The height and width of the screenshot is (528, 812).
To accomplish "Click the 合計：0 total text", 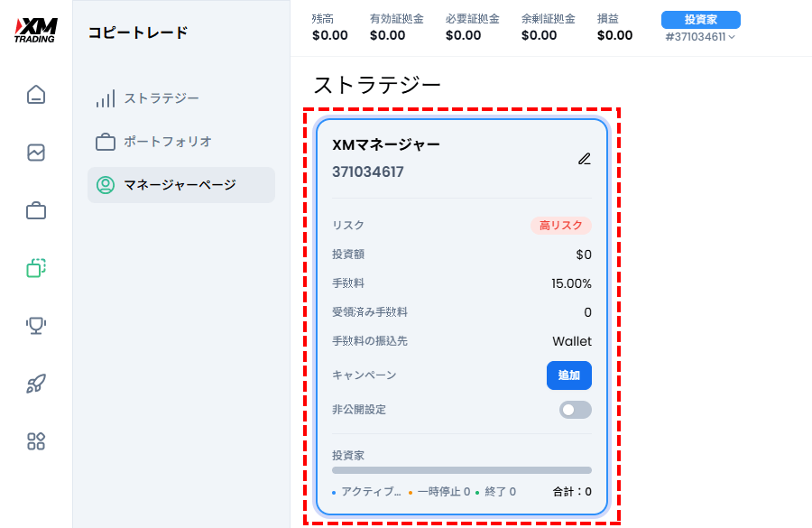I will click(572, 492).
